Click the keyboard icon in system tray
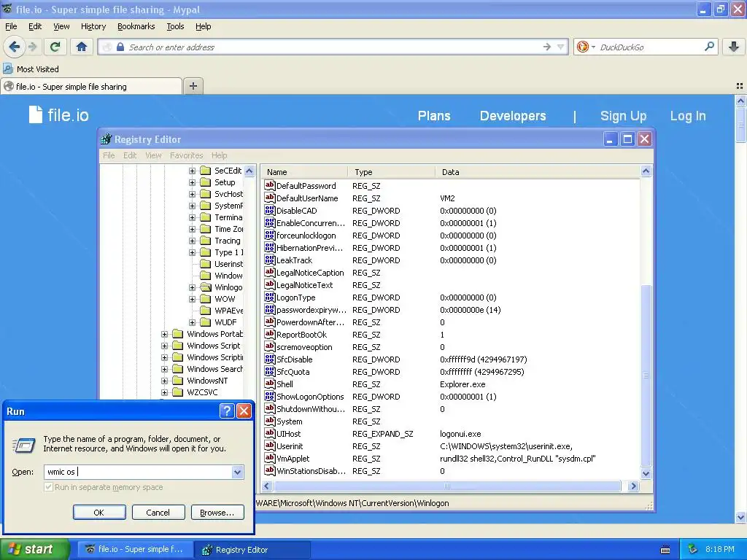Image resolution: width=747 pixels, height=560 pixels. click(665, 550)
